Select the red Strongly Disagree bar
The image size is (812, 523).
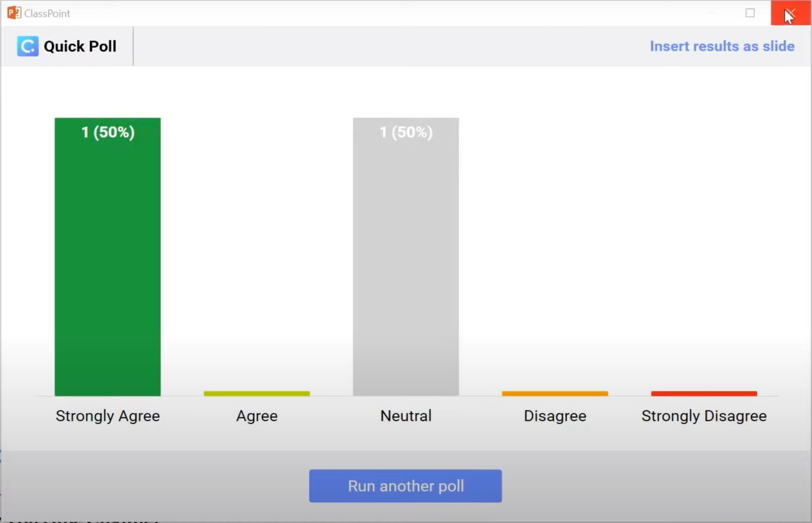point(704,394)
